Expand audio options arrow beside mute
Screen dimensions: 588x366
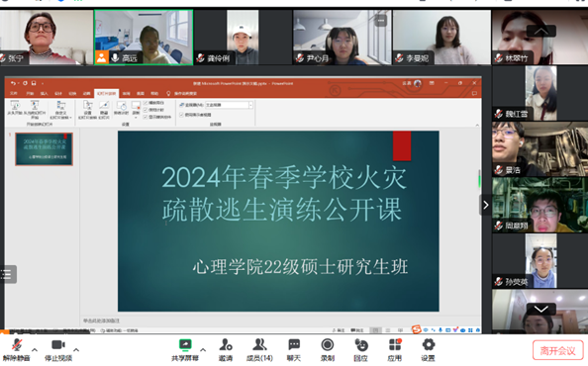[x=35, y=350]
